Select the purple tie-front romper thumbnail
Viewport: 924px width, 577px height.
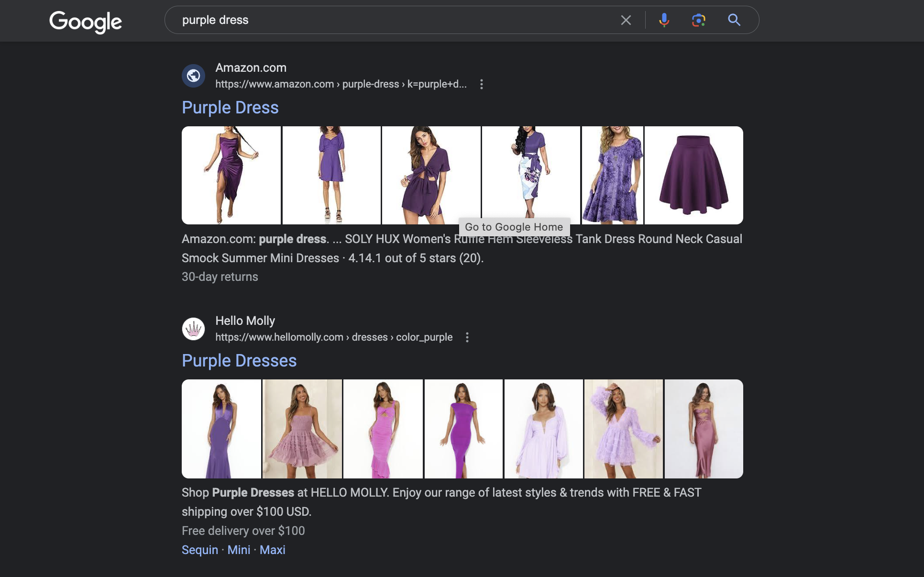[x=431, y=175]
